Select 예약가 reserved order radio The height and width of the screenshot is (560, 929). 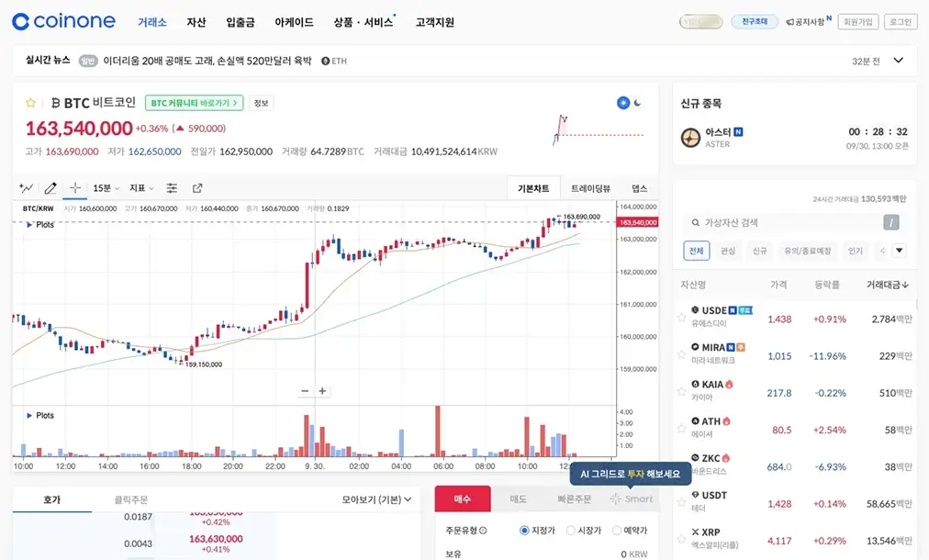pyautogui.click(x=617, y=531)
